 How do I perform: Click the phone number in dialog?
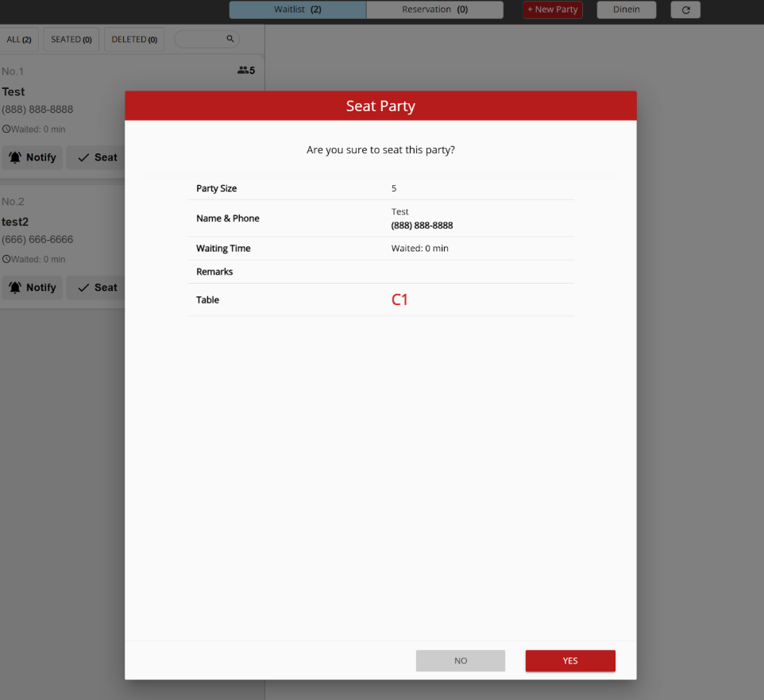(422, 225)
